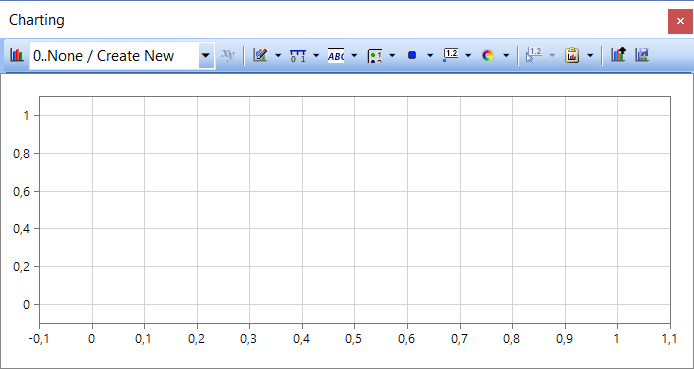694x369 pixels.
Task: Click the grayed cursor value '1.2' icon
Action: coord(534,55)
